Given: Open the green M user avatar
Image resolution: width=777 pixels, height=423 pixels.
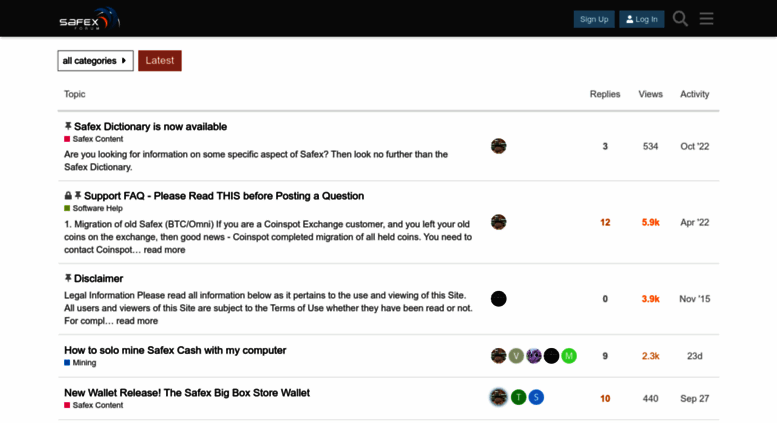Looking at the screenshot, I should click(569, 356).
